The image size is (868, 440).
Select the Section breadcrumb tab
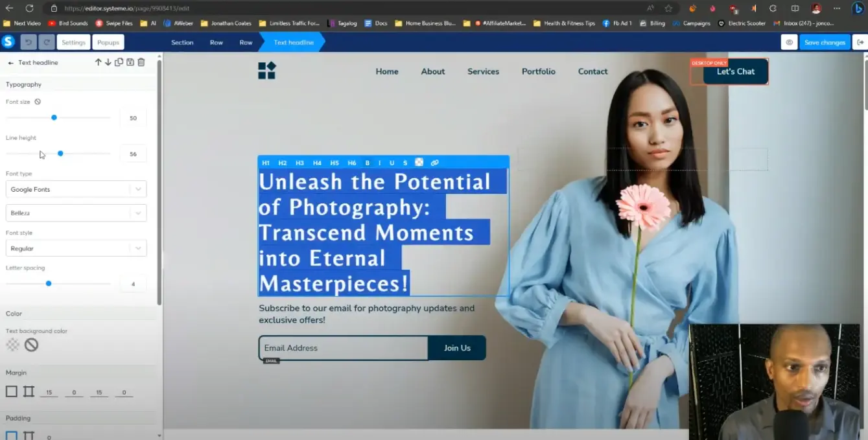click(x=182, y=41)
